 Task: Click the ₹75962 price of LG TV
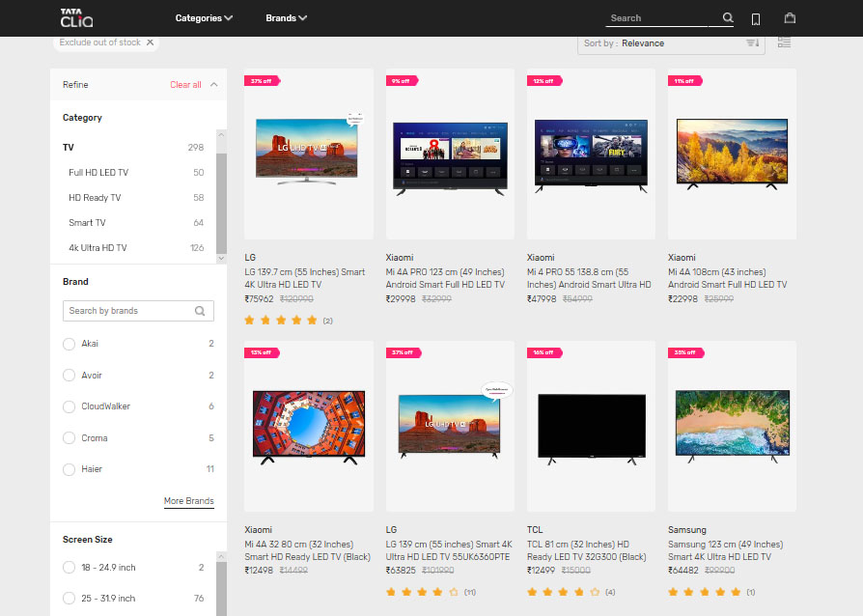[x=260, y=299]
